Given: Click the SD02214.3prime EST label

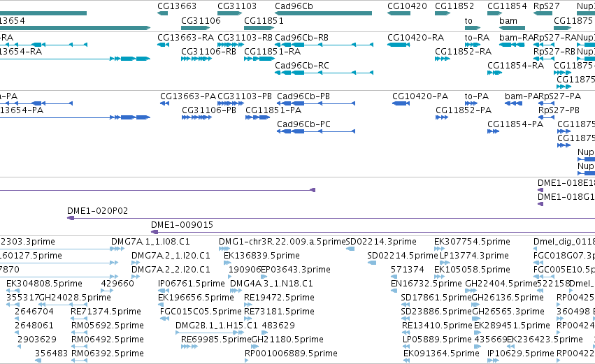Looking at the screenshot, I should [381, 242].
